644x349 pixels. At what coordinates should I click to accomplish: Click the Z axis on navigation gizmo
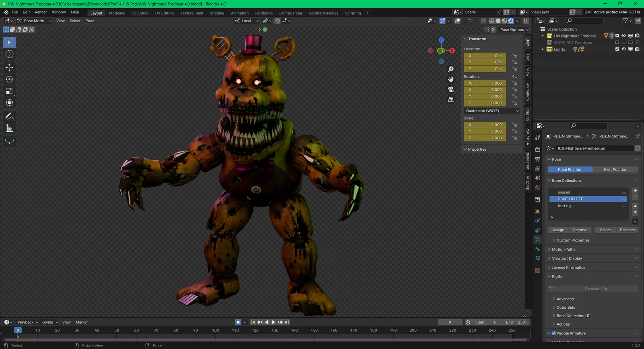441,40
